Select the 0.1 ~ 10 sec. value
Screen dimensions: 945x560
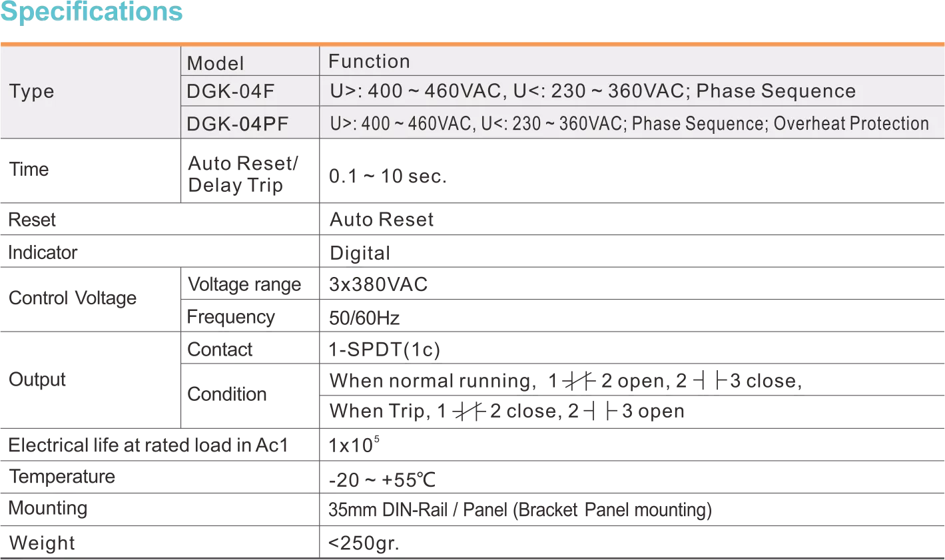click(388, 176)
